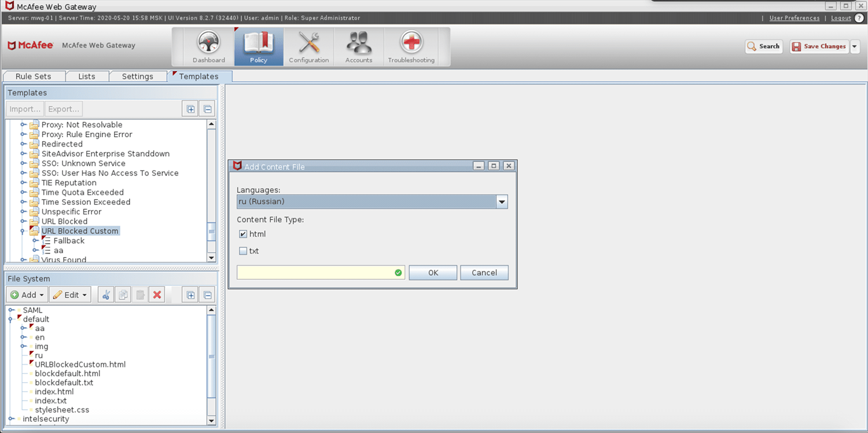The width and height of the screenshot is (868, 433).
Task: Click the Logout link
Action: [841, 18]
